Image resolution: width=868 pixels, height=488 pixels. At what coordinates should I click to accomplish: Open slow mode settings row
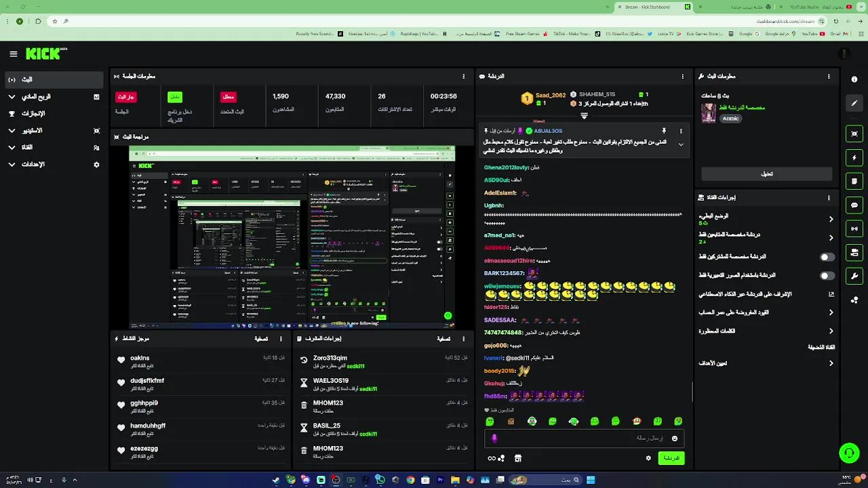point(767,219)
